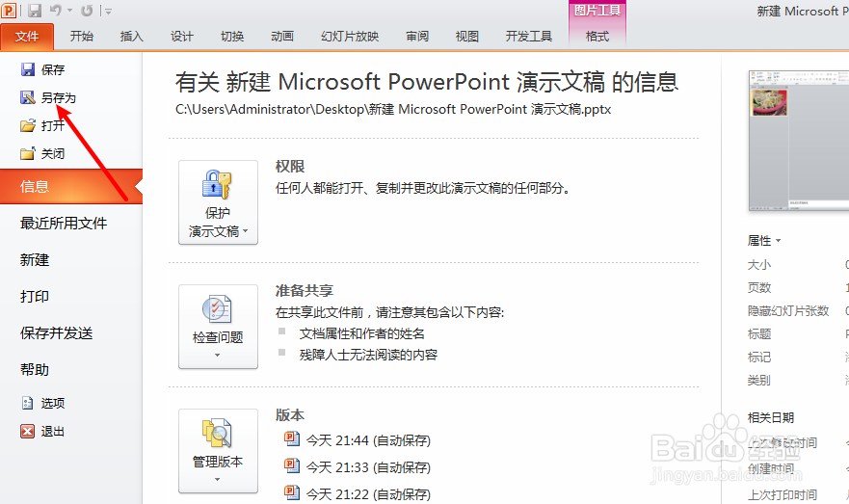Click the 管理版本 magnifier button

point(218,451)
